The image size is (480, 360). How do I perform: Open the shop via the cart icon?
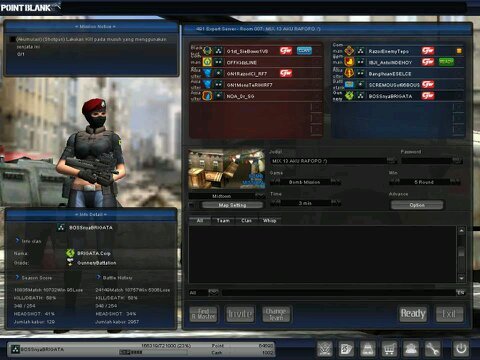point(389,349)
